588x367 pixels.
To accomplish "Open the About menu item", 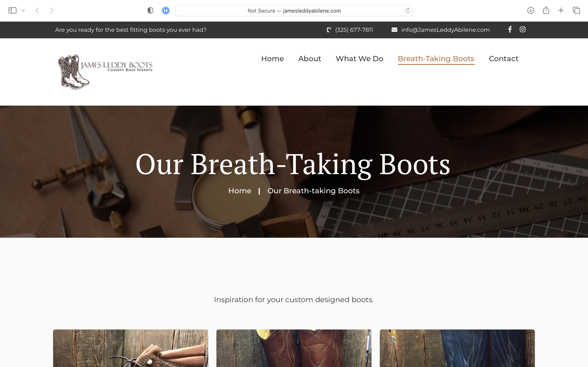I will (x=310, y=59).
